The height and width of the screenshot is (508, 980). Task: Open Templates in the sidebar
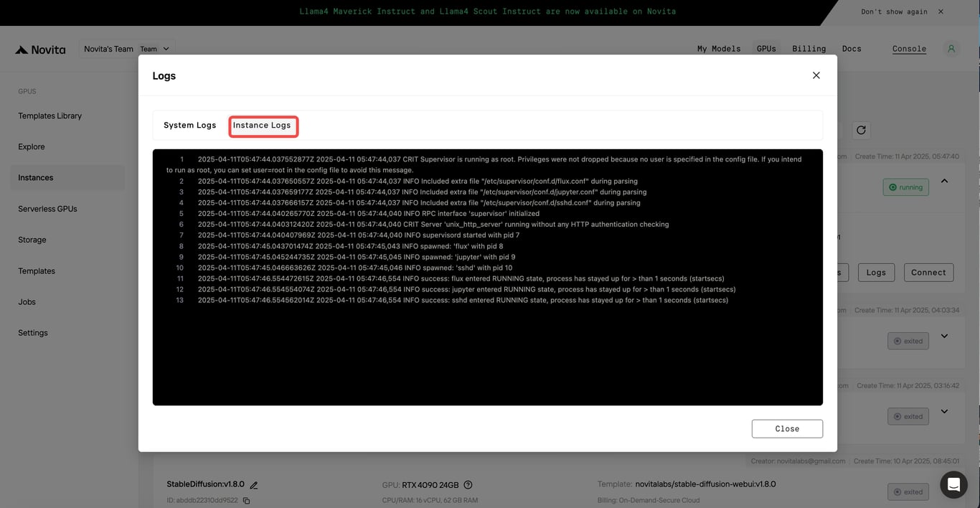pos(37,271)
